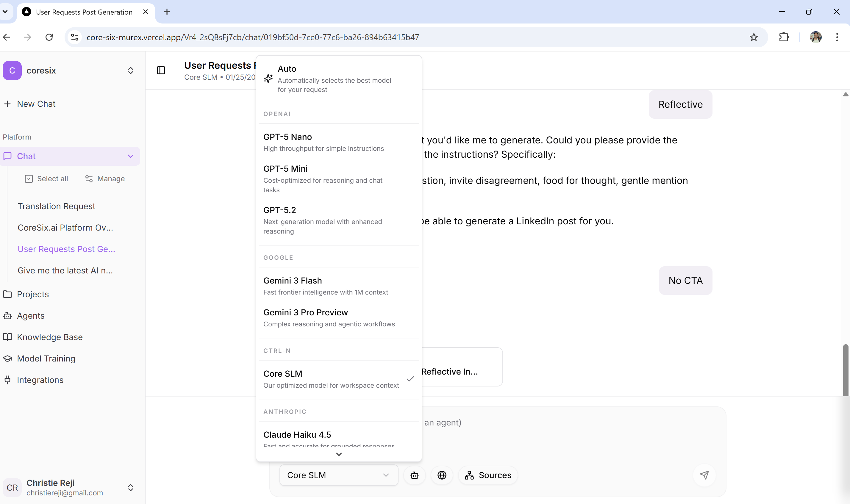The image size is (850, 504).
Task: Open the Sources button
Action: (488, 475)
